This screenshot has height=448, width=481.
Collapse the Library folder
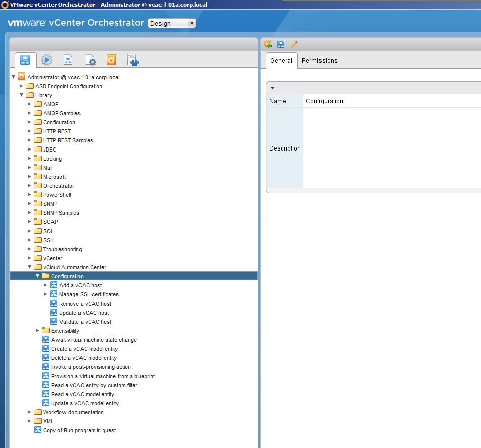pyautogui.click(x=22, y=95)
